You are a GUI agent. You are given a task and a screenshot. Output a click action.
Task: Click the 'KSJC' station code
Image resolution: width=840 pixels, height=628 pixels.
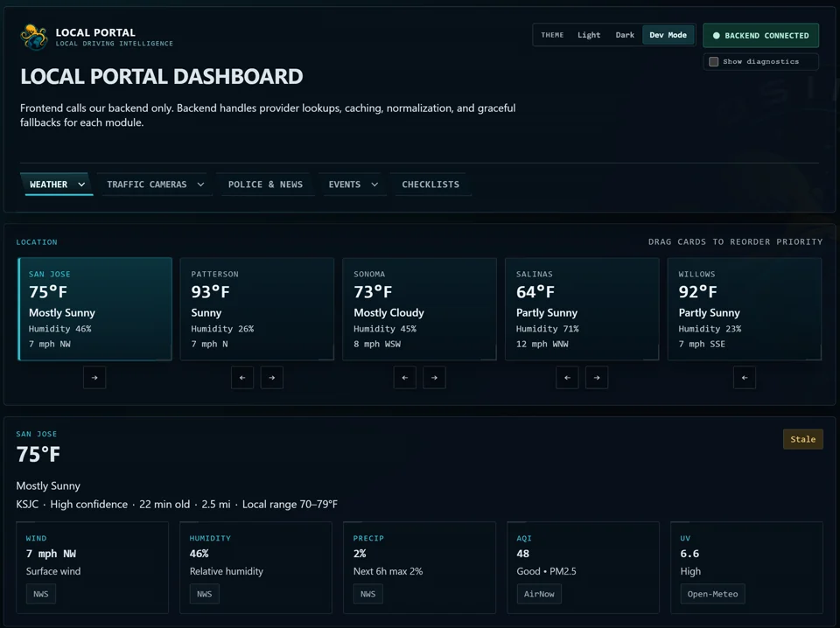pyautogui.click(x=27, y=505)
